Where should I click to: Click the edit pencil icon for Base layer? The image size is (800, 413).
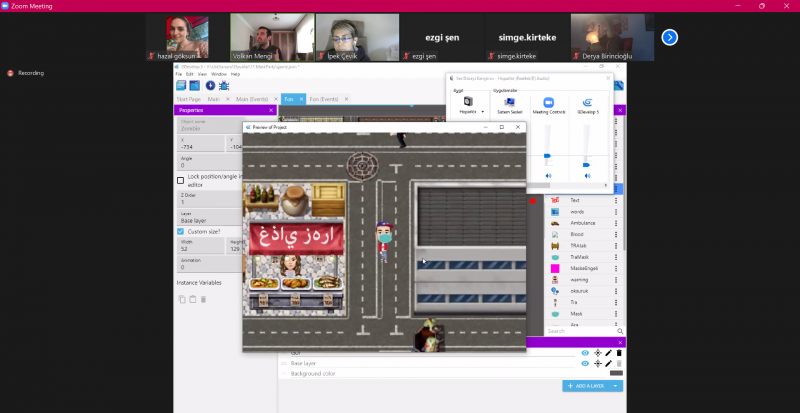[608, 363]
